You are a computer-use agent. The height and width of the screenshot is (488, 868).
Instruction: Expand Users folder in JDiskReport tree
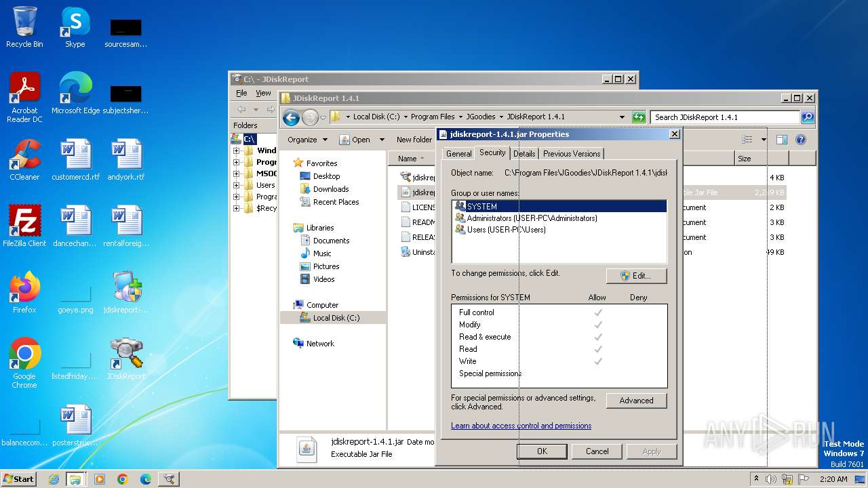point(237,185)
